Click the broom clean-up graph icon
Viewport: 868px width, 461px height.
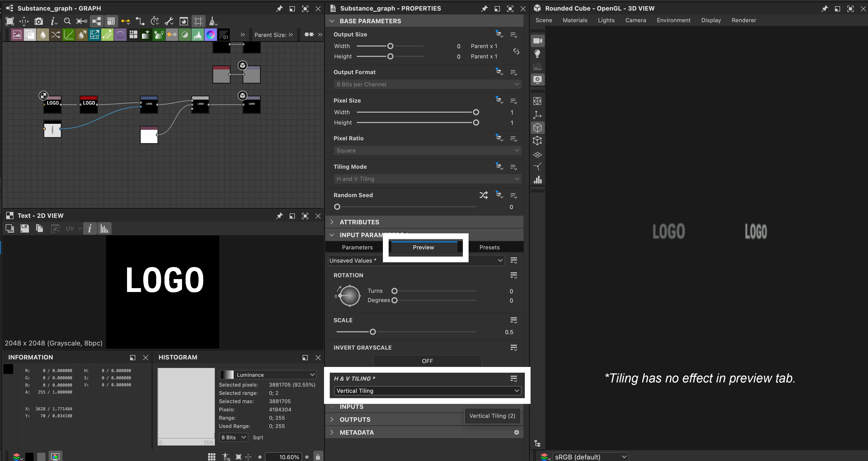tap(213, 22)
